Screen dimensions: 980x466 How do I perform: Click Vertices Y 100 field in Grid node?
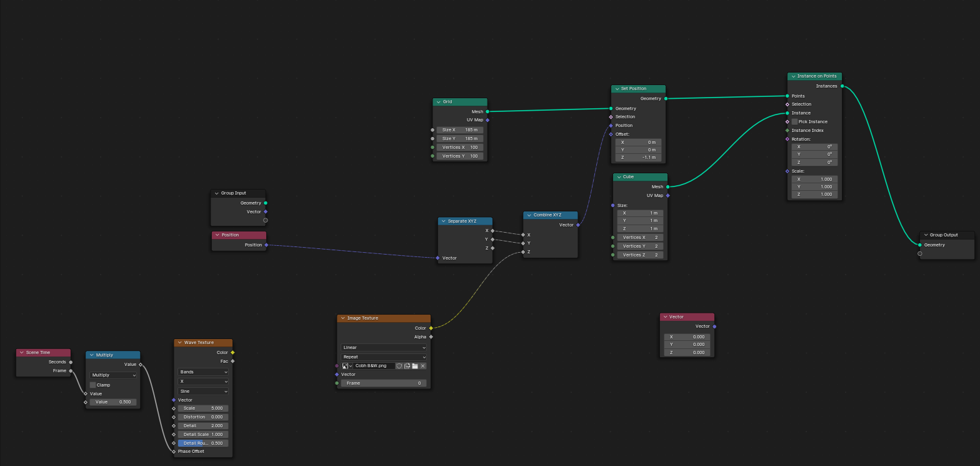click(460, 156)
